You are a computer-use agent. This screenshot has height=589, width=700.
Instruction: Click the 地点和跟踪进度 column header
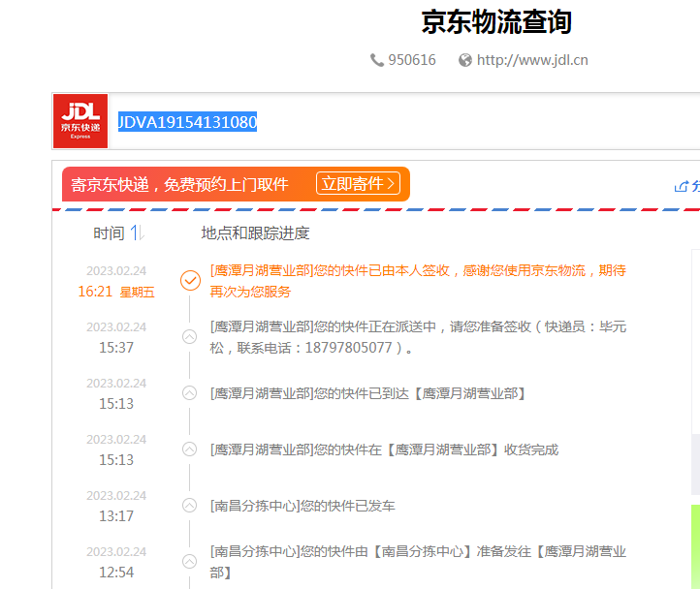pos(255,232)
